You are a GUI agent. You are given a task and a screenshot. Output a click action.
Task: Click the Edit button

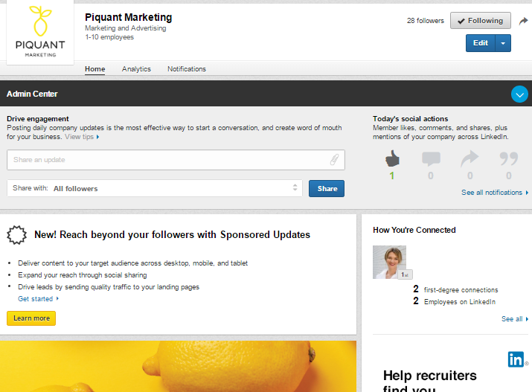(x=481, y=43)
